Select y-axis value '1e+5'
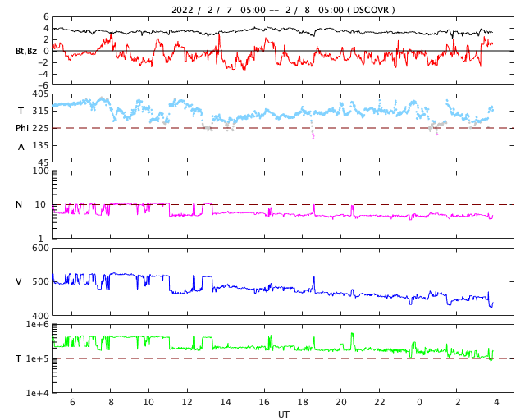Screen dimensions: 525x420 click(x=38, y=358)
